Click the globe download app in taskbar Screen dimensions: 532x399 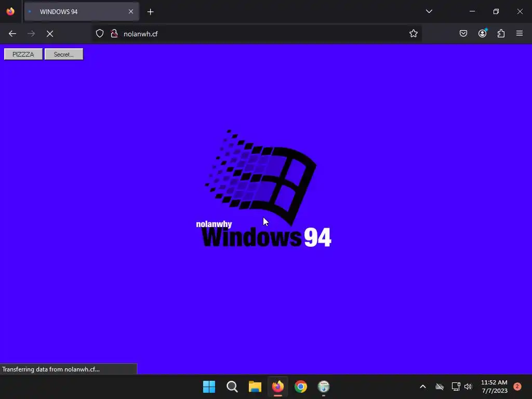click(324, 387)
